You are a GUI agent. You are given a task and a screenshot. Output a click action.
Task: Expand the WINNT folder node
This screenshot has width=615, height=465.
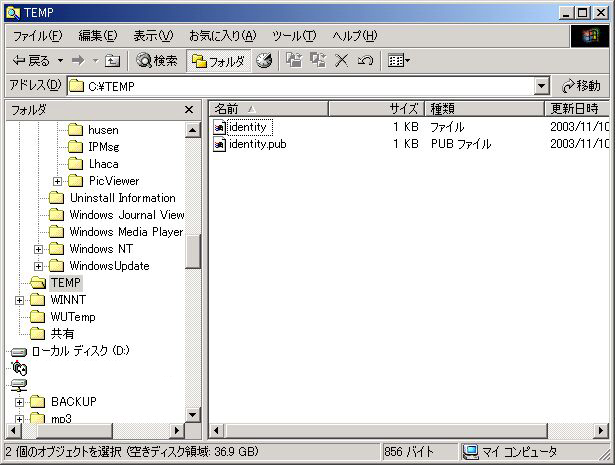tap(19, 300)
